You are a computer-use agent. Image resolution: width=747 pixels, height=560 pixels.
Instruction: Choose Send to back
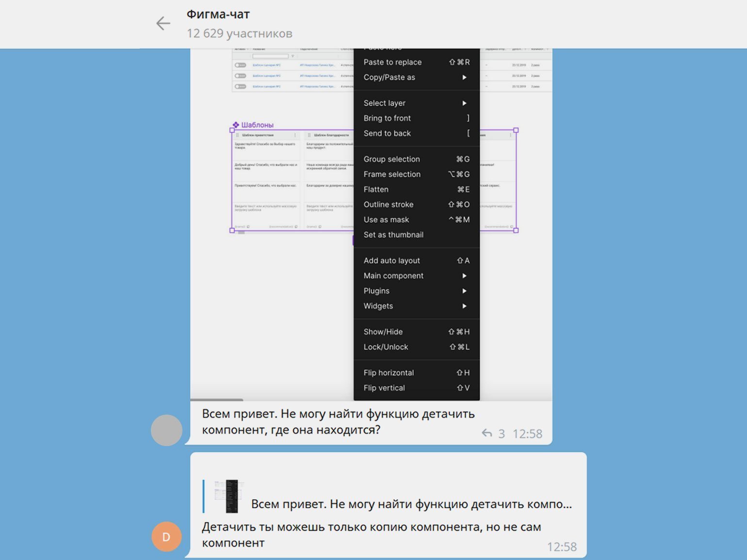coord(417,133)
